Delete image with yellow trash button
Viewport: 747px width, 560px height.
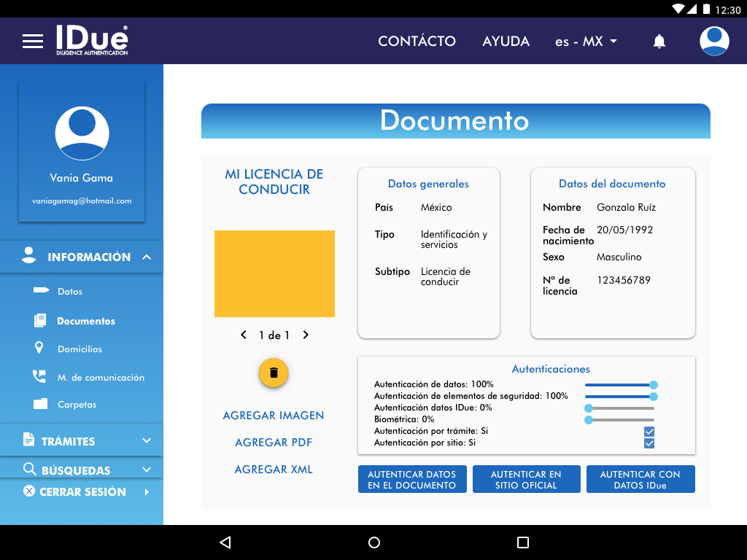274,373
